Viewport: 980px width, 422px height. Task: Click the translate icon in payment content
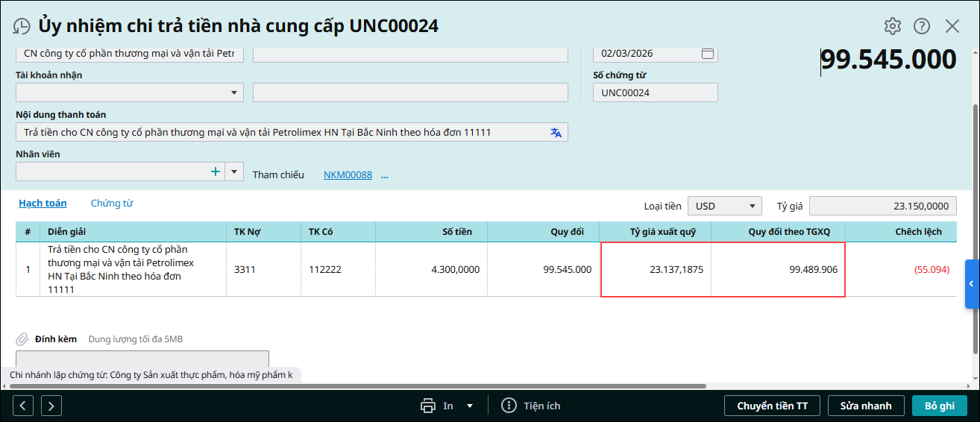tap(556, 133)
